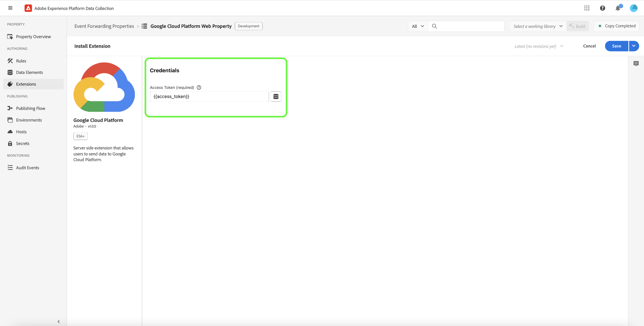This screenshot has height=326, width=644.
Task: Expand the Save options arrow
Action: (634, 46)
